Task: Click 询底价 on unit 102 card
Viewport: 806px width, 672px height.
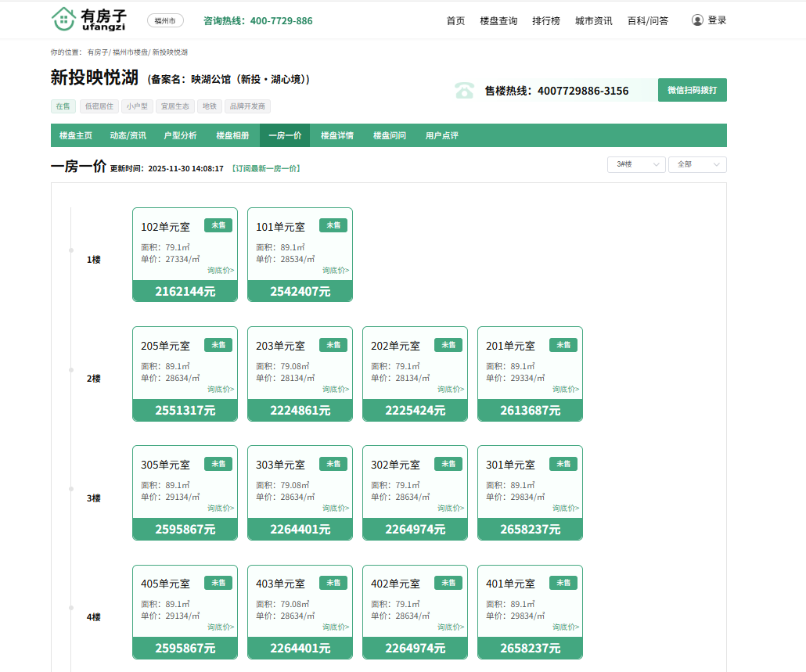Action: (x=220, y=270)
